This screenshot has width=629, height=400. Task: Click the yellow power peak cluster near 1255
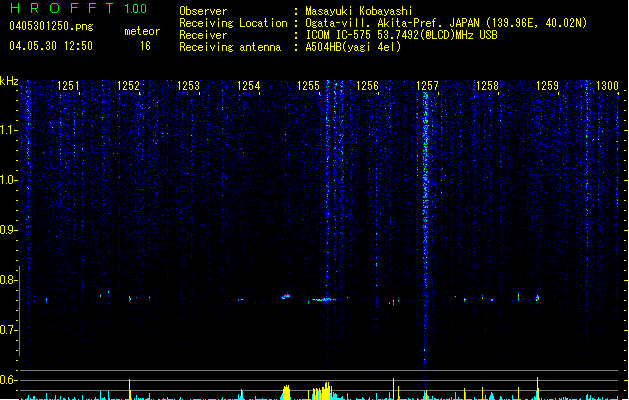322,391
